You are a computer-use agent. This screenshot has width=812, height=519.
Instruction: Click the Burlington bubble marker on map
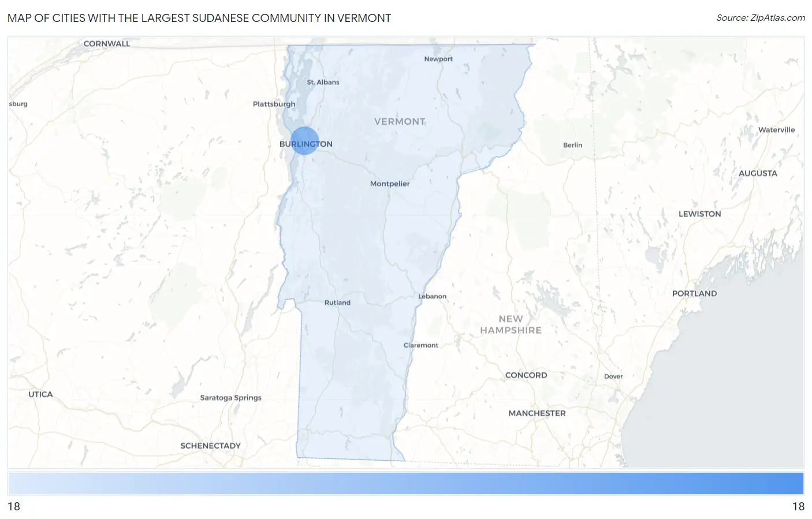[x=304, y=140]
